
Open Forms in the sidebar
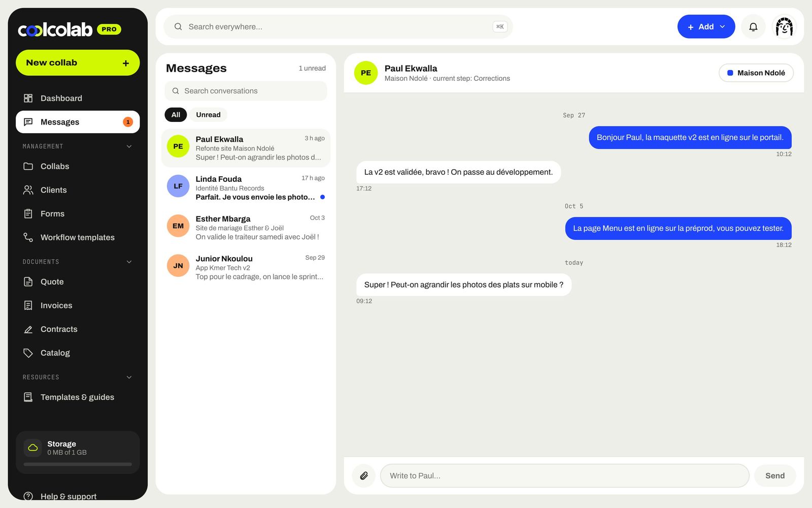[78, 214]
